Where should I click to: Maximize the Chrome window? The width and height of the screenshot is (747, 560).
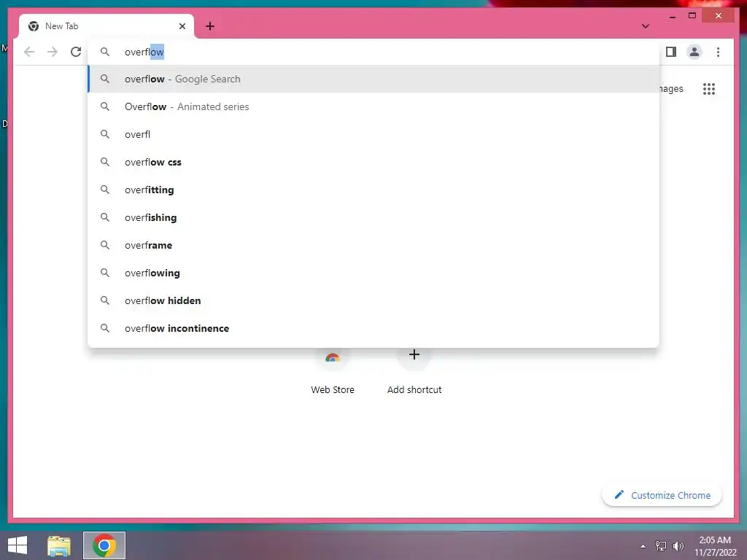[692, 16]
